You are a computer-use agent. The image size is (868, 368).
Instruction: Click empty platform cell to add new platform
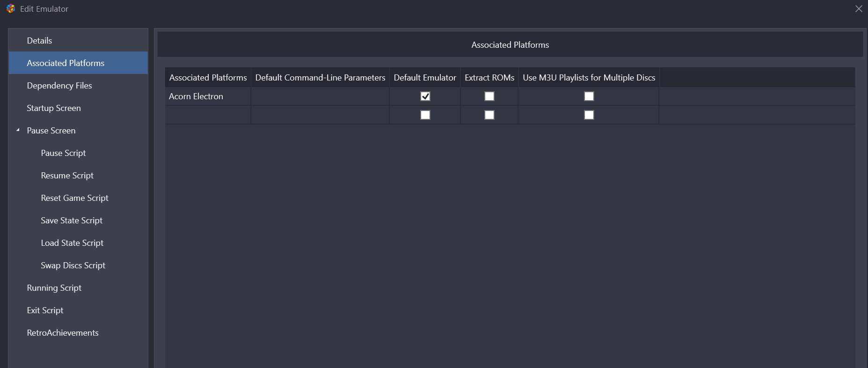click(x=208, y=115)
